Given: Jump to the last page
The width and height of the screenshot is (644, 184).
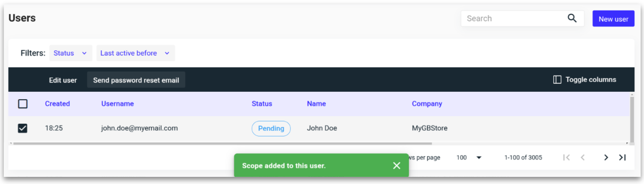Looking at the screenshot, I should [x=622, y=158].
